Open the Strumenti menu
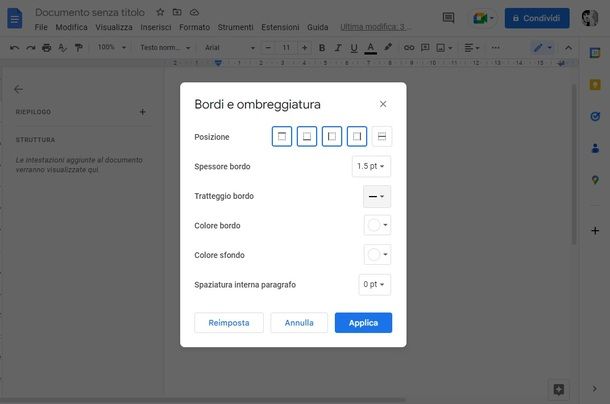The height and width of the screenshot is (404, 610). pyautogui.click(x=235, y=27)
